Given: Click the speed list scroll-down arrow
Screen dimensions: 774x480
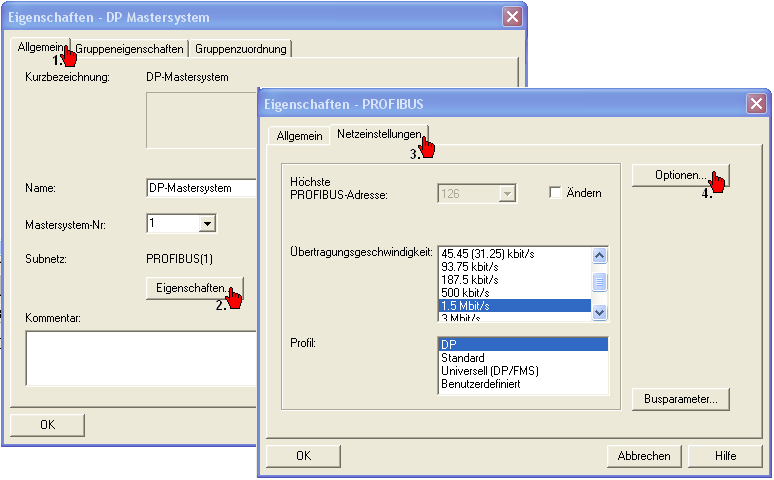Looking at the screenshot, I should click(599, 312).
